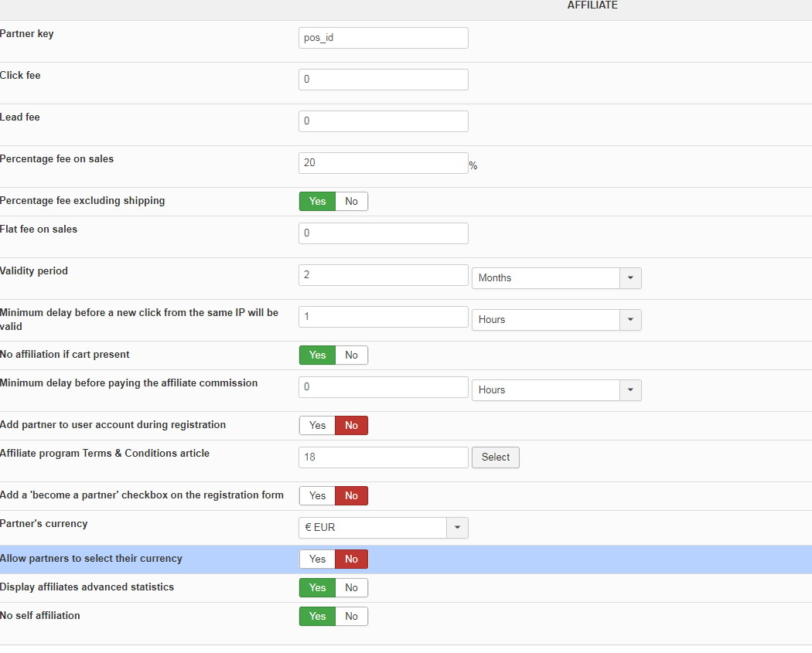The image size is (812, 653).
Task: Click the minimum delay before paying commission field
Action: (383, 387)
